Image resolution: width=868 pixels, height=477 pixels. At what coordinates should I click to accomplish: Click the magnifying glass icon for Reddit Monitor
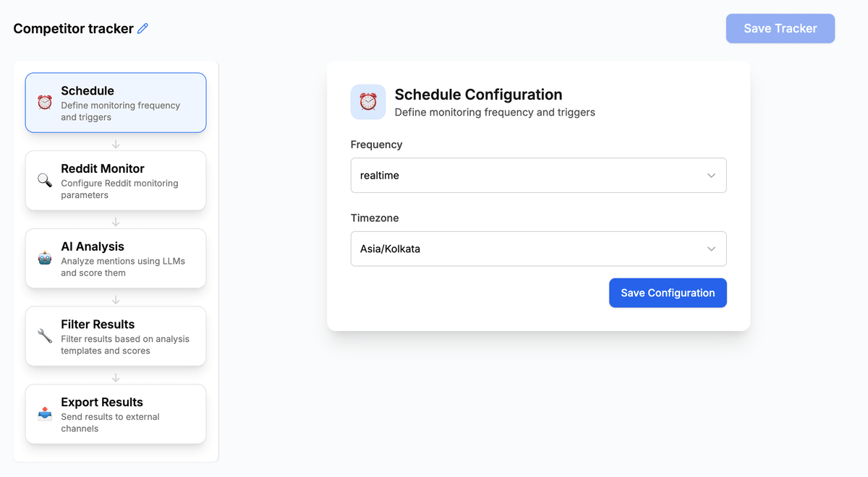click(x=45, y=181)
